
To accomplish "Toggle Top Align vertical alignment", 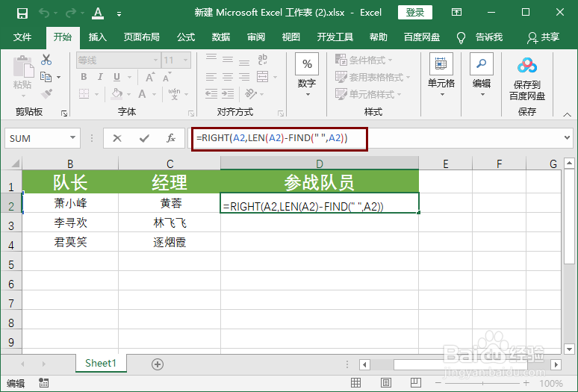I will pyautogui.click(x=211, y=58).
